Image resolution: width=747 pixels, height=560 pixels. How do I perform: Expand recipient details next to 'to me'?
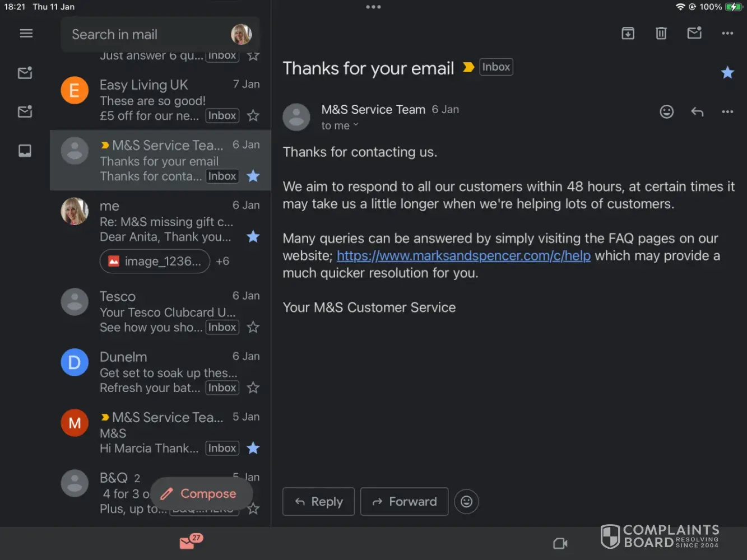click(355, 125)
